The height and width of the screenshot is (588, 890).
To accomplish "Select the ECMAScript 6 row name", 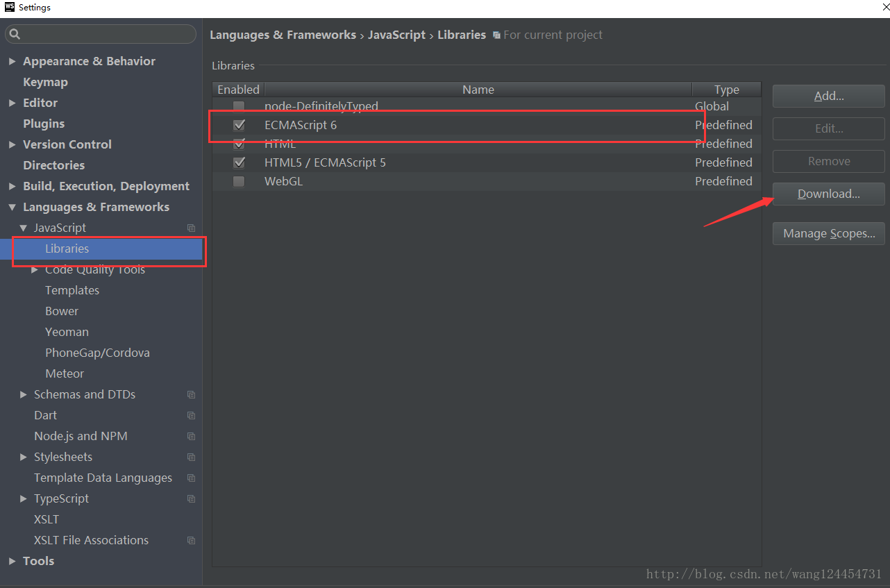I will coord(301,125).
